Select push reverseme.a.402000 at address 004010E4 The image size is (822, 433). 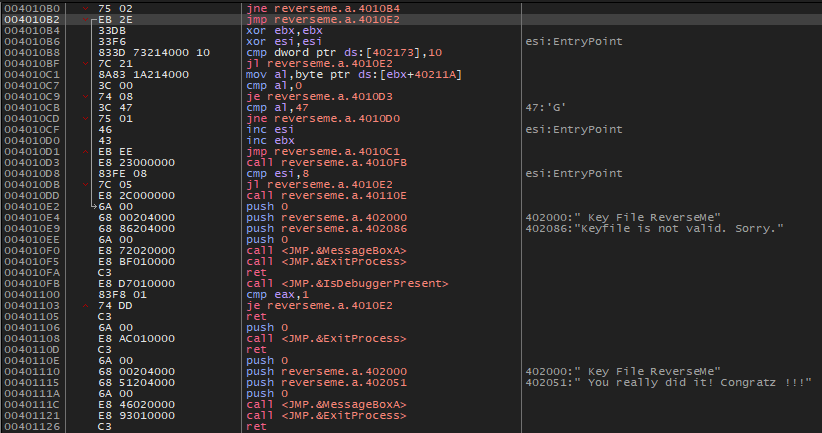[327, 218]
